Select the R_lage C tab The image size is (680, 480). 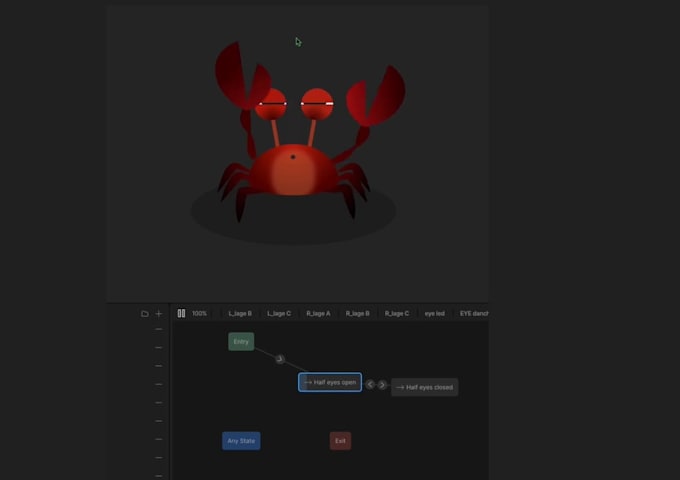397,313
